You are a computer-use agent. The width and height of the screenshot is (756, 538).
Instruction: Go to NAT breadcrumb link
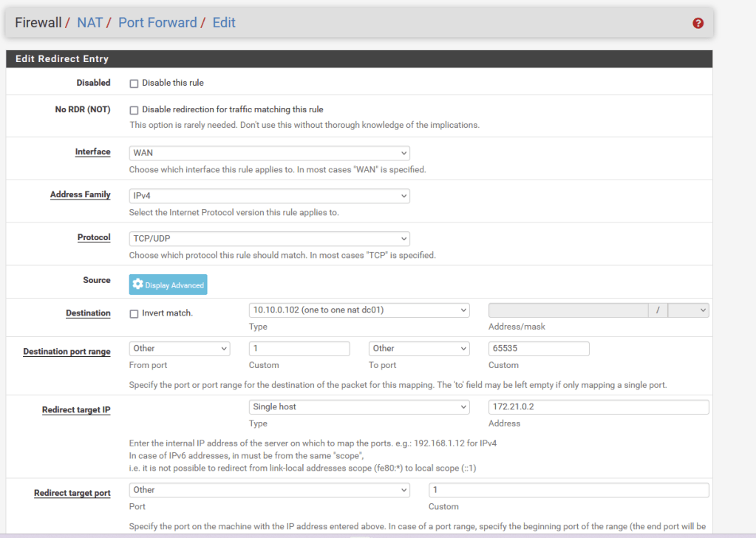coord(89,23)
